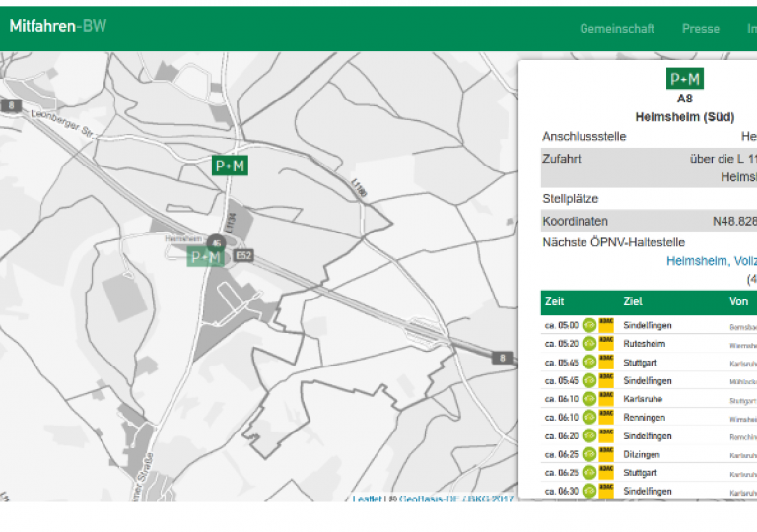Open the Heimsheim ÖPNV stop link

click(711, 261)
